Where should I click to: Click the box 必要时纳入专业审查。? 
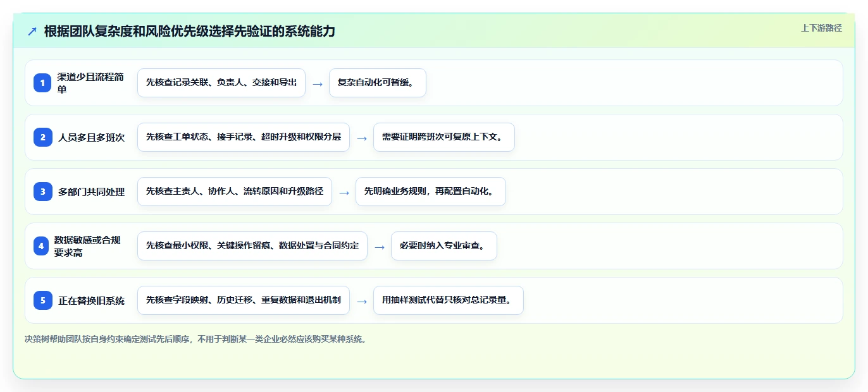tap(444, 246)
